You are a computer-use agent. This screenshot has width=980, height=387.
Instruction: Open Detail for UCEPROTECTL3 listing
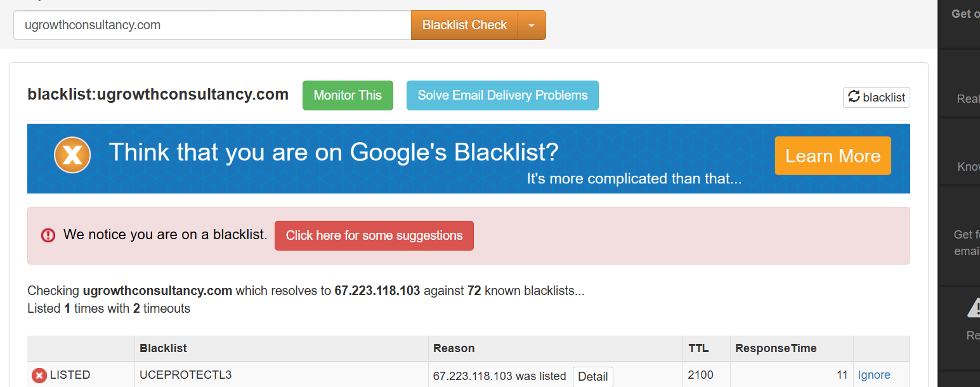pos(592,376)
